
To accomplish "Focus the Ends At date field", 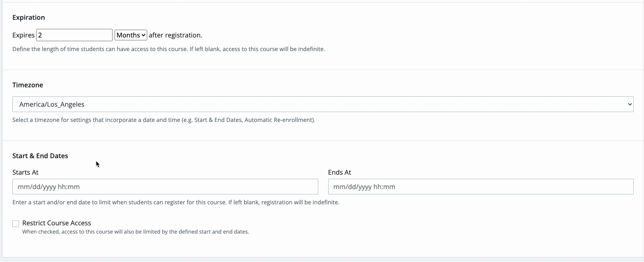I will 480,187.
